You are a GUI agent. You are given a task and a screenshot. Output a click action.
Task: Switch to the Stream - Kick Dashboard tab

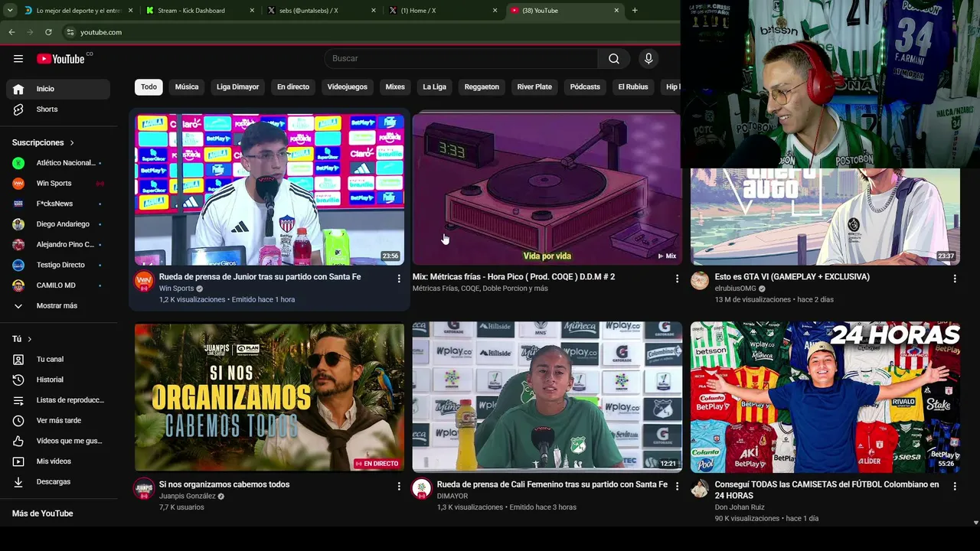(201, 11)
